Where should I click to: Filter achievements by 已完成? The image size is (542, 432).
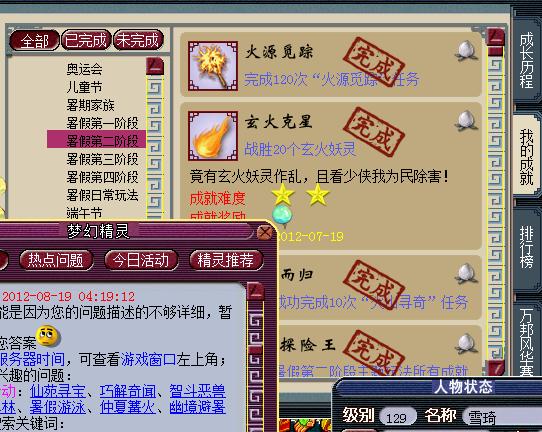[86, 40]
